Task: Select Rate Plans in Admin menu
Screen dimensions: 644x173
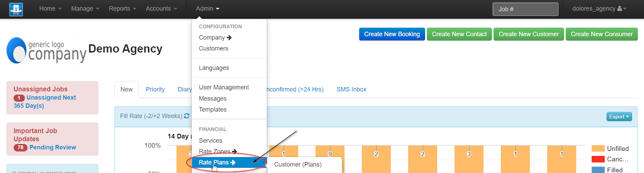Action: tap(217, 163)
